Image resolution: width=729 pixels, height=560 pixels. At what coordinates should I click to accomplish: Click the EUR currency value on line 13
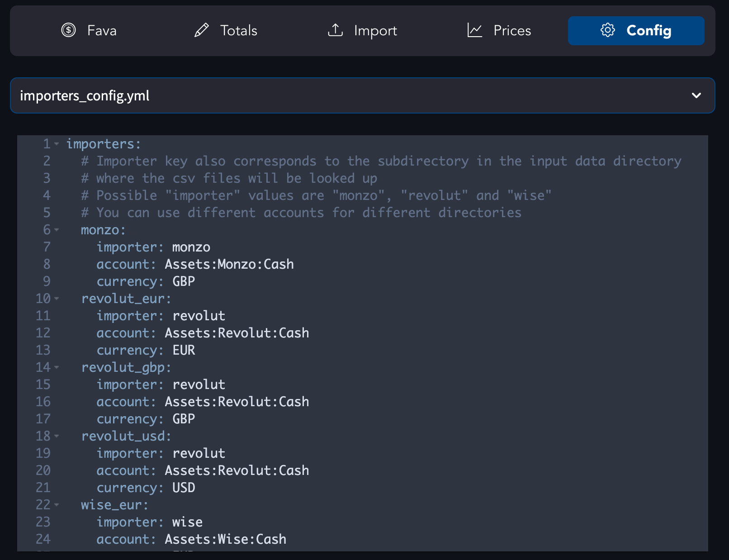tap(184, 350)
